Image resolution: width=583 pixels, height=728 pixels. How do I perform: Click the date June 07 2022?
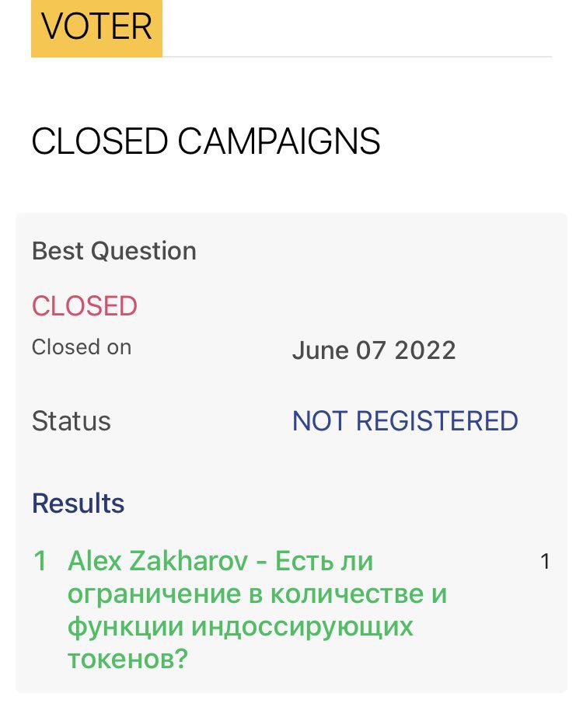point(374,350)
